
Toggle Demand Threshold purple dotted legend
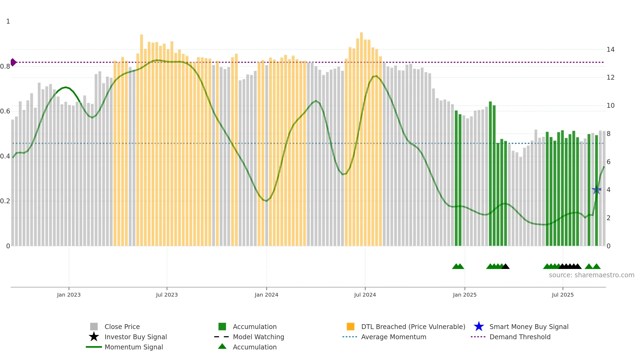click(x=478, y=337)
